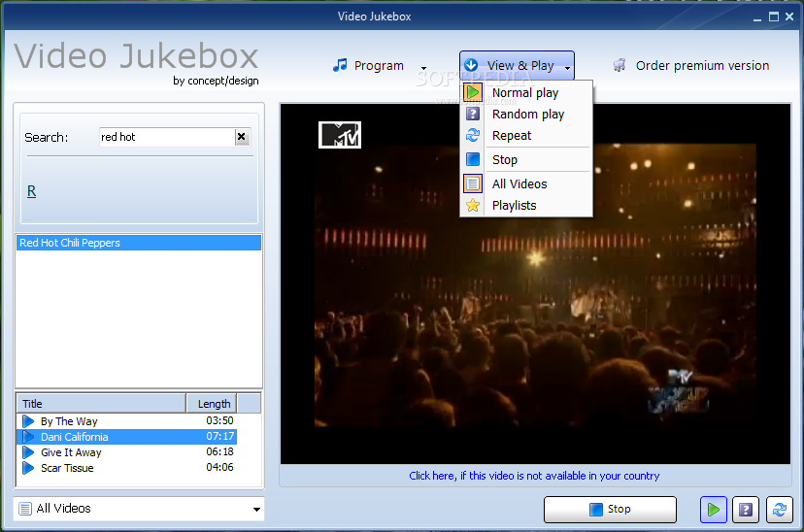
Task: Click the MTV logo in the video
Action: point(340,135)
